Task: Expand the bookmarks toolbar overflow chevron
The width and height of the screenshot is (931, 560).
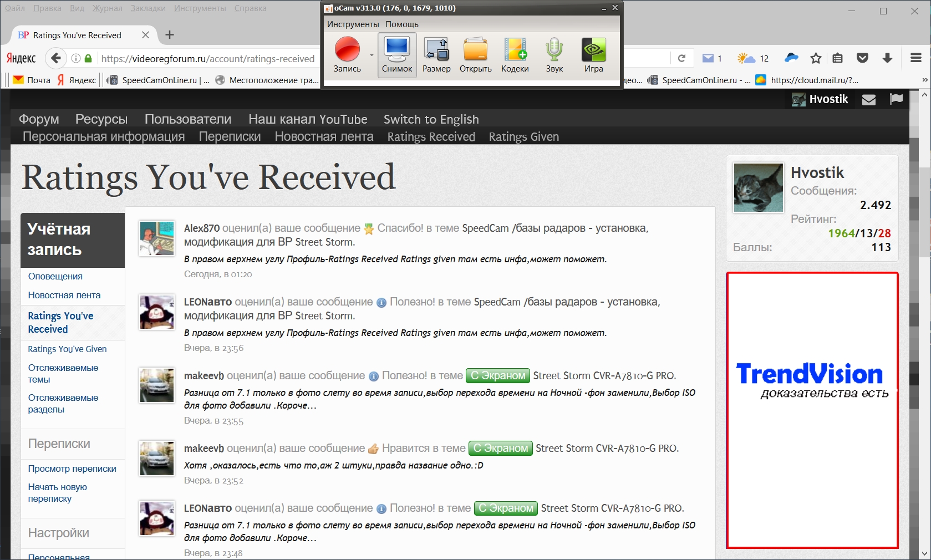Action: coord(924,80)
